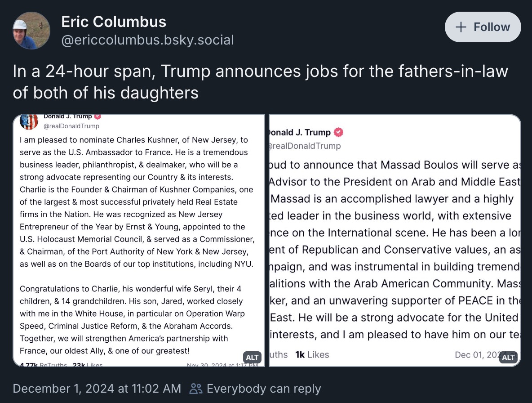
Task: Follow Eric Columbus
Action: pyautogui.click(x=483, y=27)
